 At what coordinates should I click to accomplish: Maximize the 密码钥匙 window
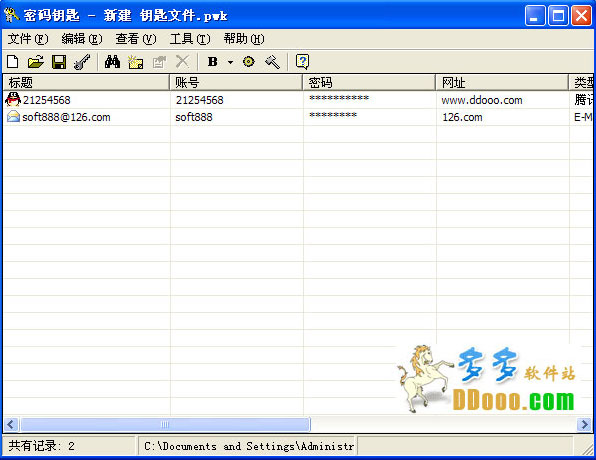coord(558,16)
